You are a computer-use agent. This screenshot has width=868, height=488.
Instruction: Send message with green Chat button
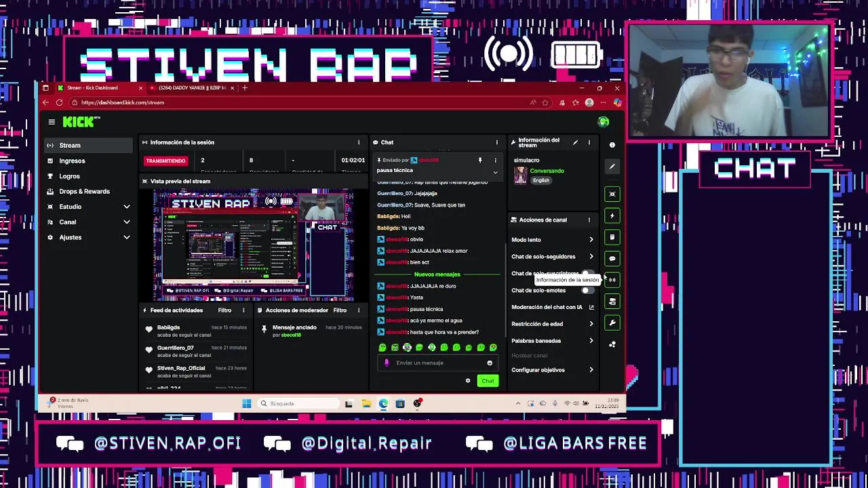pyautogui.click(x=488, y=381)
